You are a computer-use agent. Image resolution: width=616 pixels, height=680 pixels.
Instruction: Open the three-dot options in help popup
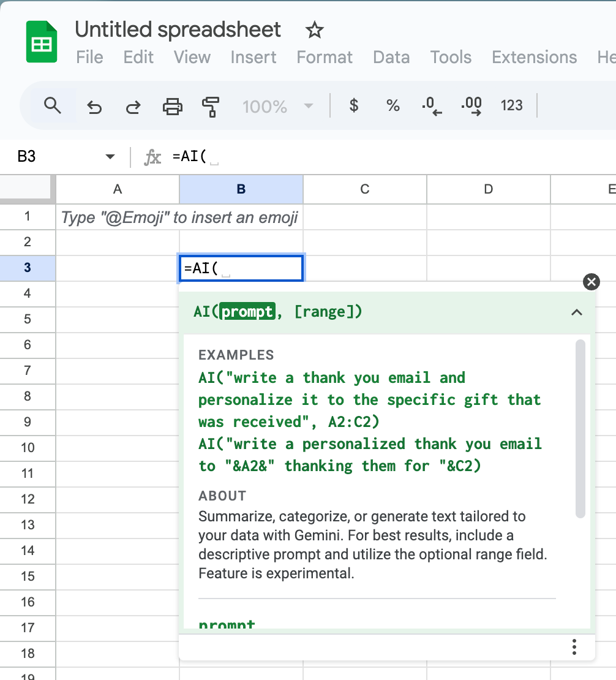pos(574,647)
